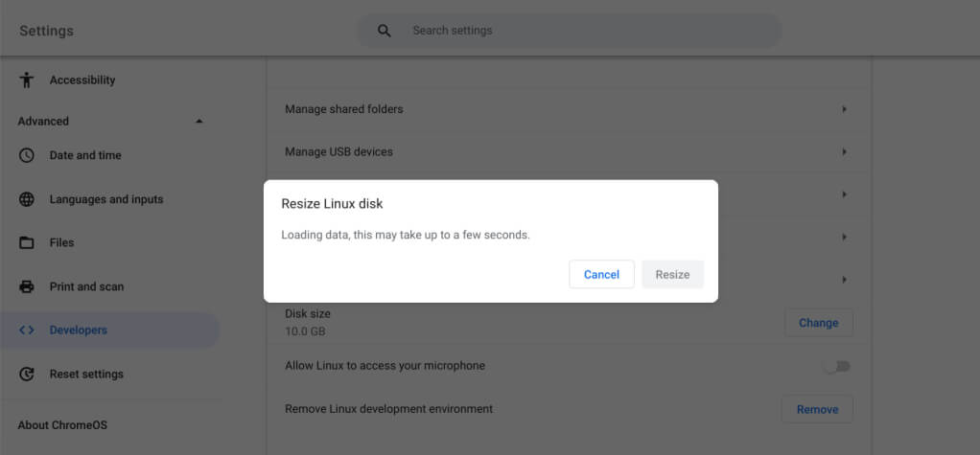Click the Accessibility person icon

(x=27, y=80)
